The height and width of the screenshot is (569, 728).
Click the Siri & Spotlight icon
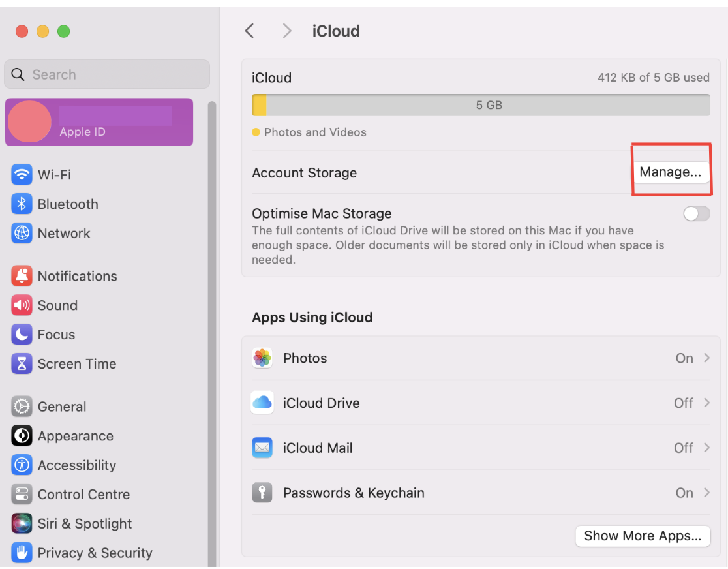tap(22, 523)
